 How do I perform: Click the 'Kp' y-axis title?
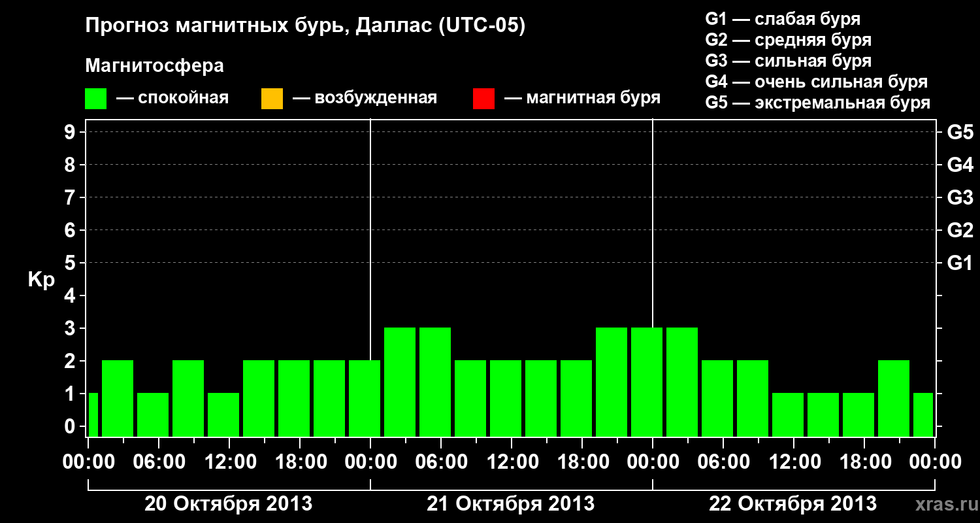[41, 280]
